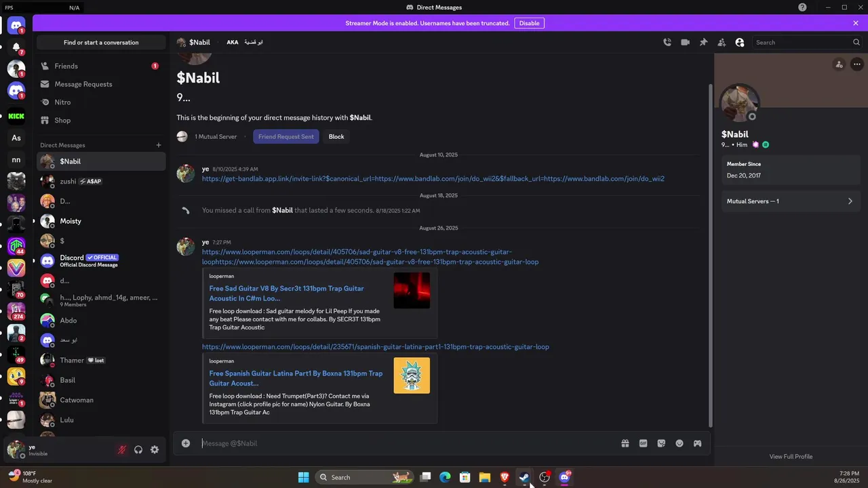Open Steam from taskbar

524,477
